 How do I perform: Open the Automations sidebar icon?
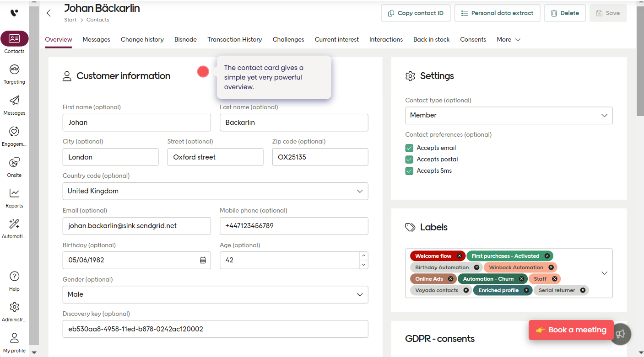[x=14, y=227]
